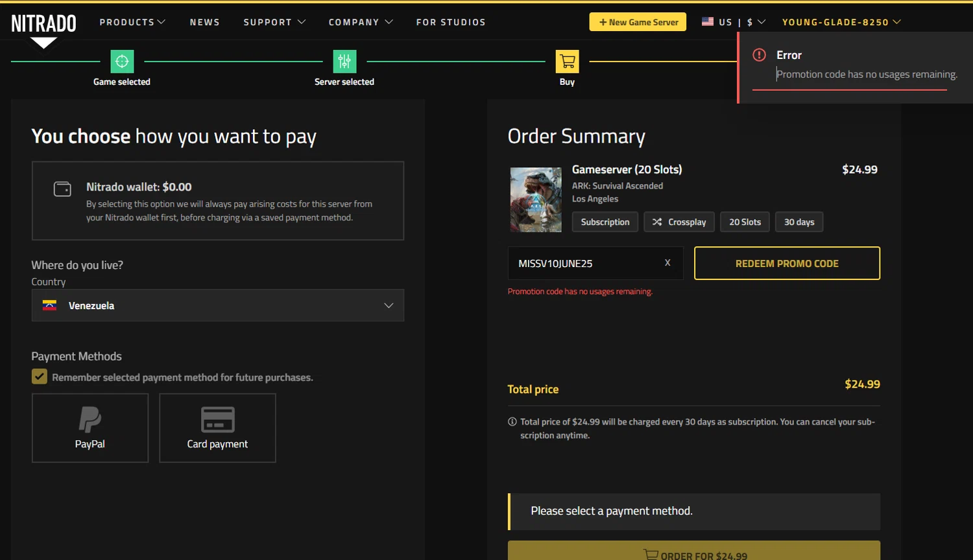This screenshot has height=560, width=973.
Task: Click the US flag icon
Action: [x=708, y=21]
